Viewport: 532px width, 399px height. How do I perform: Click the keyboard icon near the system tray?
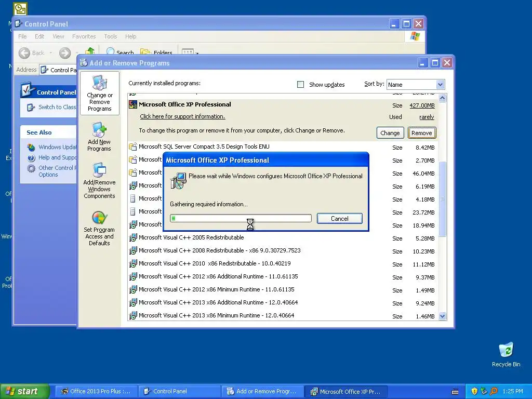[x=455, y=392]
